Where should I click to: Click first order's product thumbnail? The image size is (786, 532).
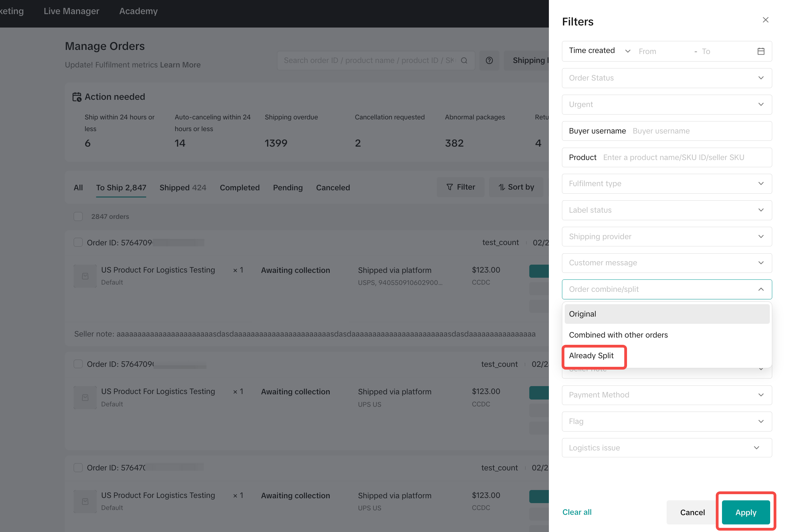pos(85,276)
